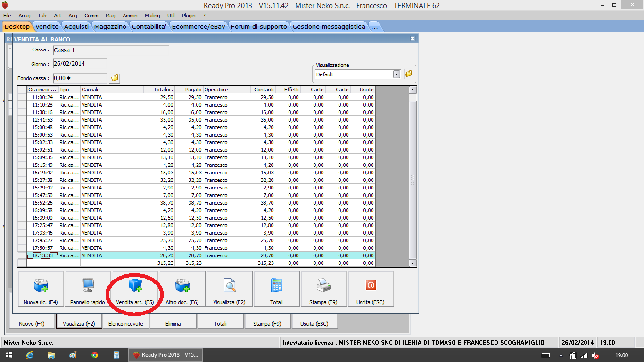
Task: Close the VENDITA AL BANCO dialog
Action: click(x=413, y=39)
